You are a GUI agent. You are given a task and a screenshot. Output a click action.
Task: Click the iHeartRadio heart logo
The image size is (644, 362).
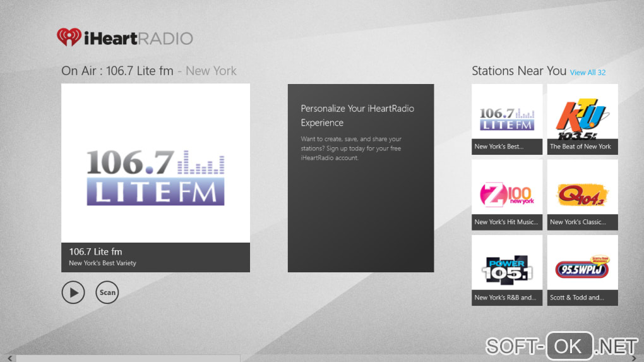coord(69,37)
